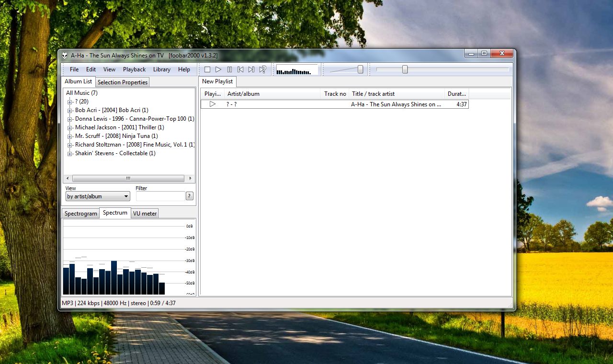Click the album list scroll right arrow
This screenshot has height=364, width=613.
[x=190, y=178]
